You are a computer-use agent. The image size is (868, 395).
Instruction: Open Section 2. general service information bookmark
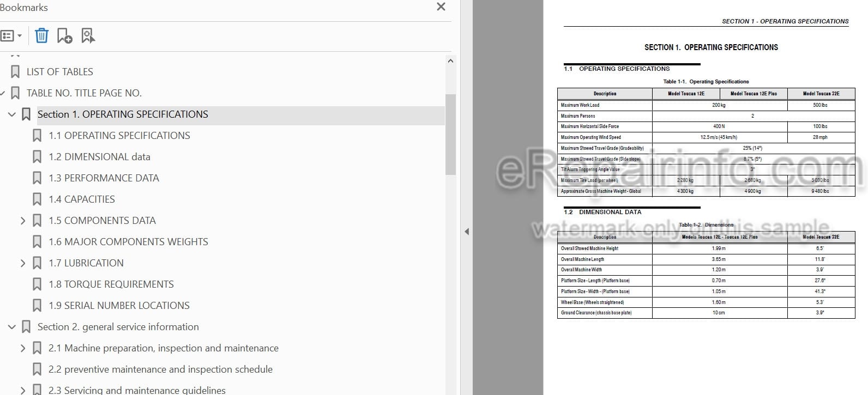pos(118,327)
